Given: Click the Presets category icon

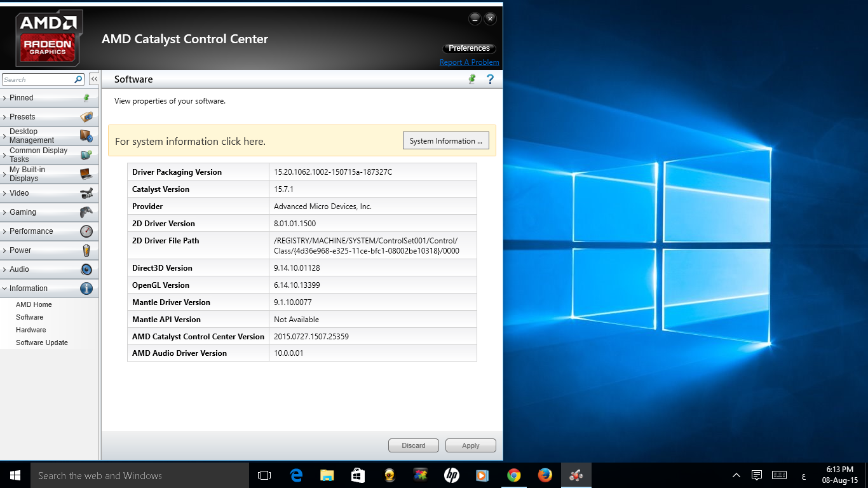Looking at the screenshot, I should tap(86, 117).
